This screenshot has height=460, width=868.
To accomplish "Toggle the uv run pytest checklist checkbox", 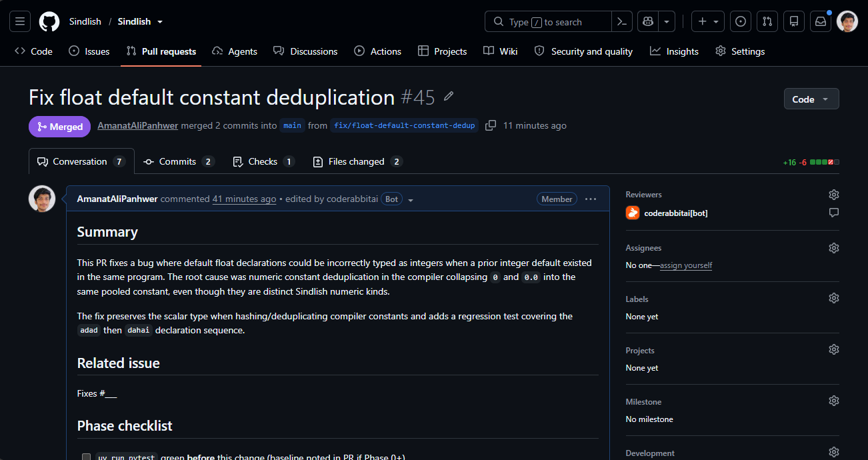I will click(x=86, y=457).
